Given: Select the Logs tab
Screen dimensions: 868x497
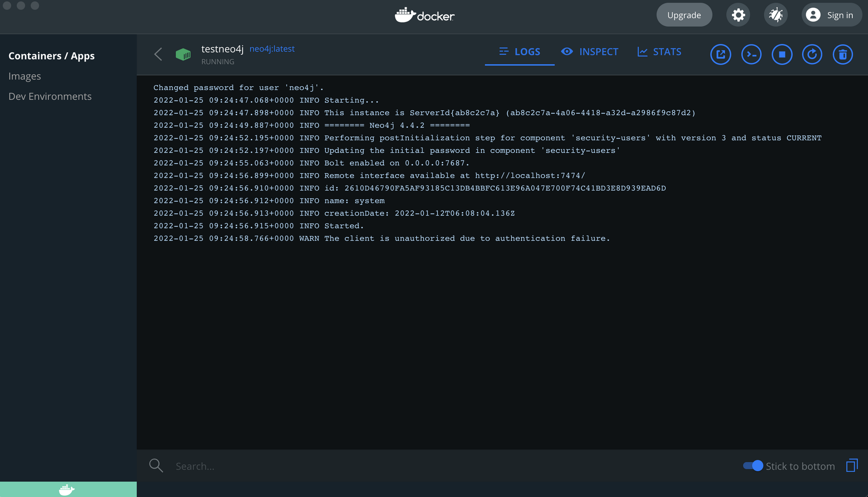Looking at the screenshot, I should [x=519, y=52].
